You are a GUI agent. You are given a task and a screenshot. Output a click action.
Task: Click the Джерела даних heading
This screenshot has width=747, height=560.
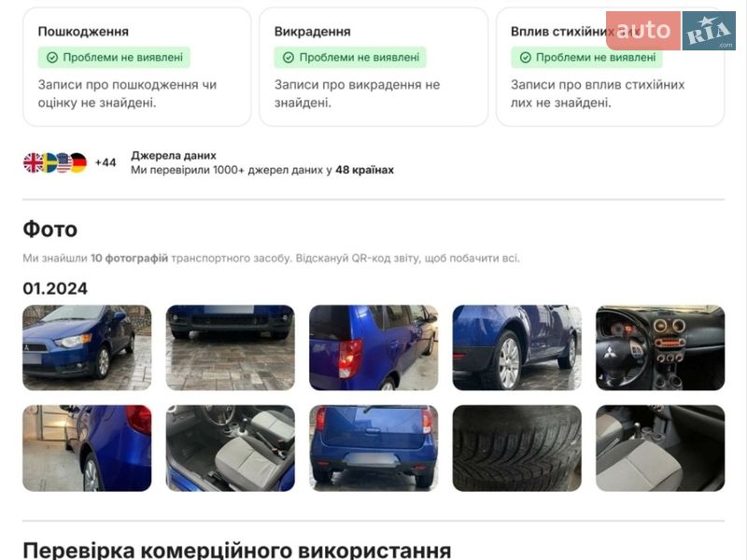pyautogui.click(x=174, y=155)
